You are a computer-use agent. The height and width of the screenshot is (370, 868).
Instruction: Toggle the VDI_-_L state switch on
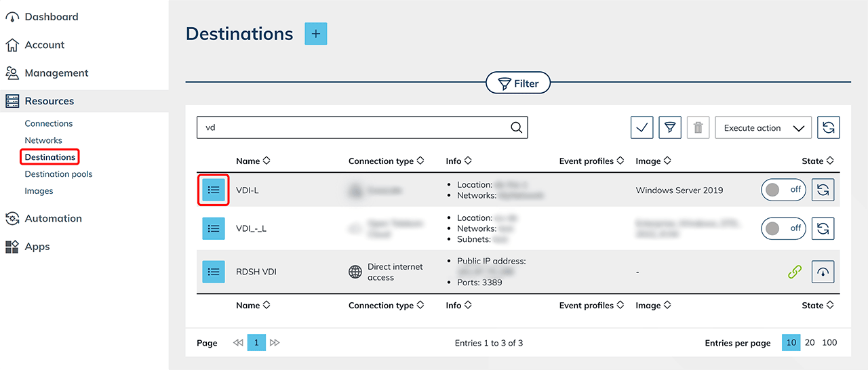point(783,228)
